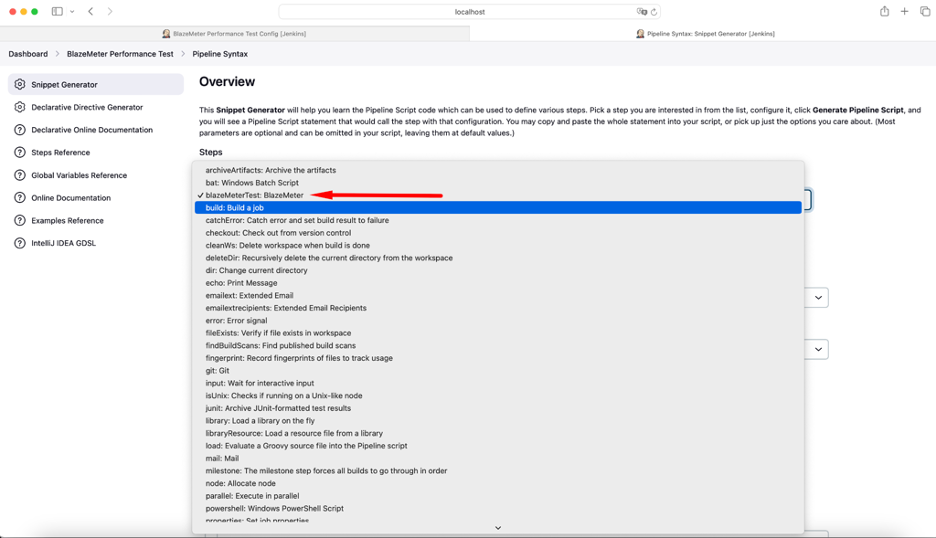Select 'node: Allocate node' option
This screenshot has width=936, height=538.
[x=498, y=484]
